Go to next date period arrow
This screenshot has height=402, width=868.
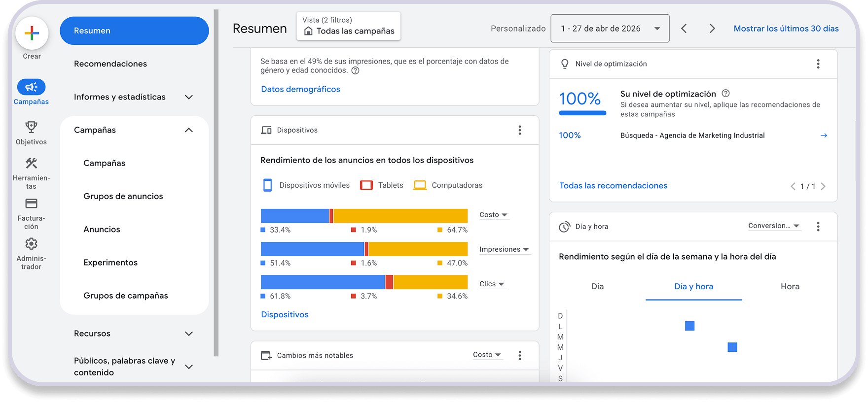712,29
